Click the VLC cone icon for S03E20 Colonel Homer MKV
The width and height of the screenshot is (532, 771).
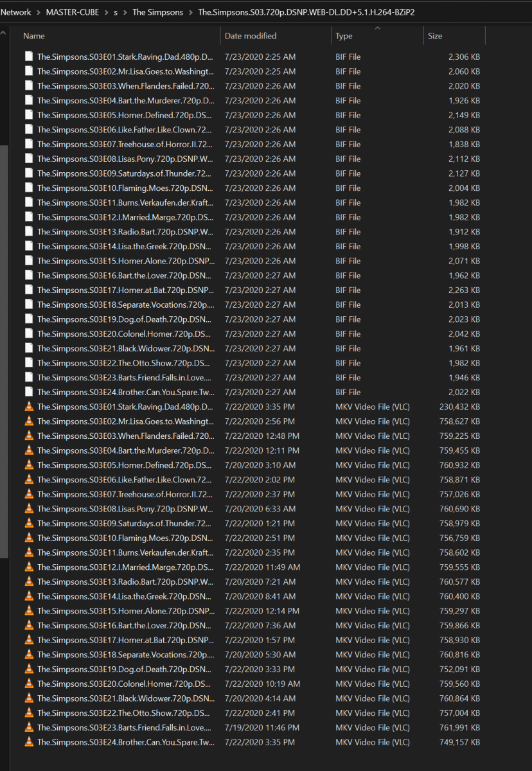click(29, 683)
